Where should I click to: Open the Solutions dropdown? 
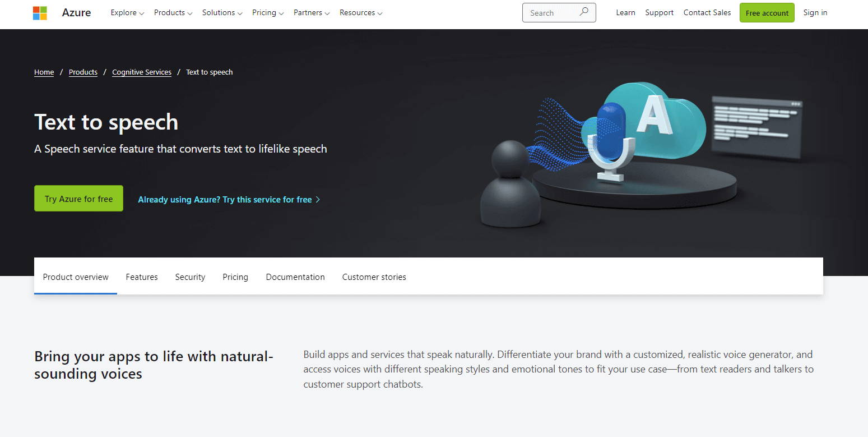pos(222,13)
